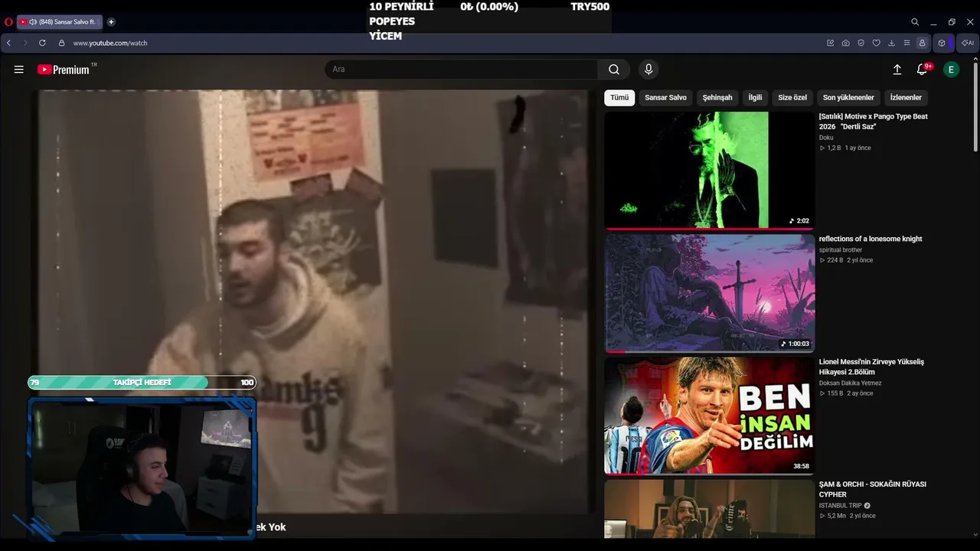
Task: Click the main video player
Action: tap(315, 302)
